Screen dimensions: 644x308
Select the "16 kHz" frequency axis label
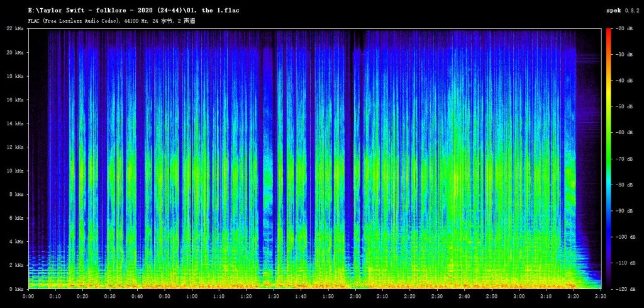16,100
